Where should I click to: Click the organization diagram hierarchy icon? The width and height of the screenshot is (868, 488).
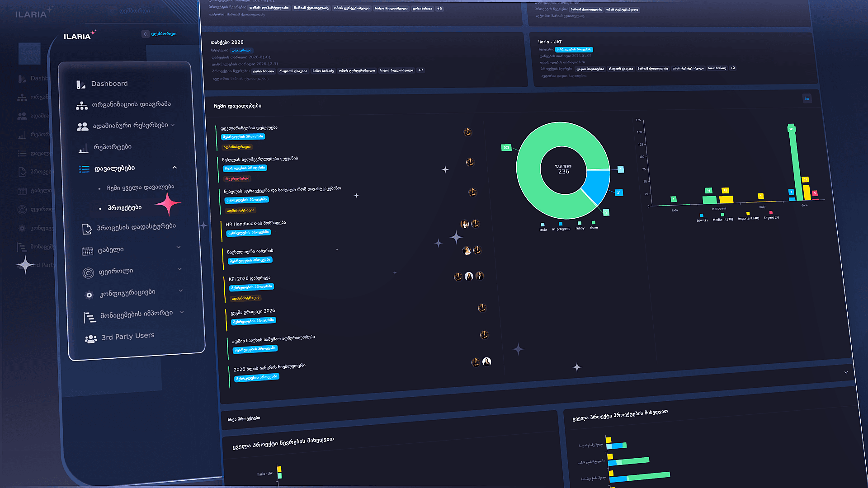(82, 106)
